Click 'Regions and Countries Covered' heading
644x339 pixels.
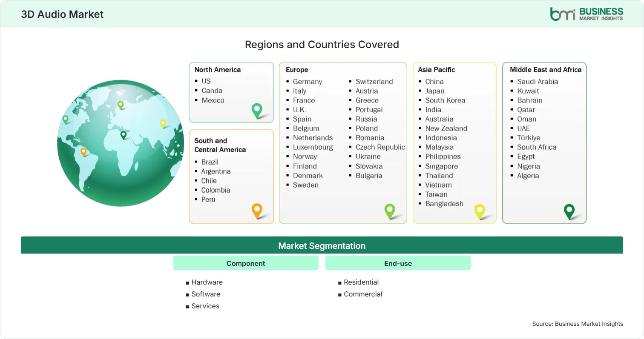tap(322, 44)
